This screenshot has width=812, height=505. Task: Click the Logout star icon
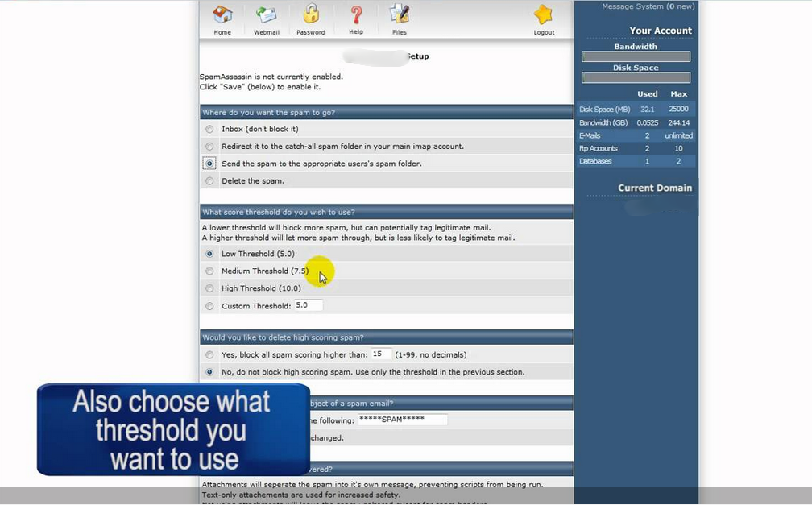click(x=544, y=15)
